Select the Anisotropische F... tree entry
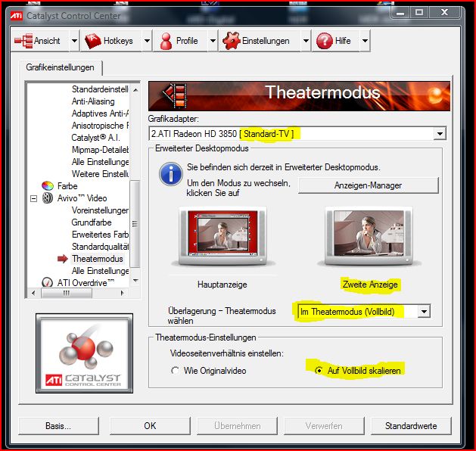 click(x=100, y=126)
